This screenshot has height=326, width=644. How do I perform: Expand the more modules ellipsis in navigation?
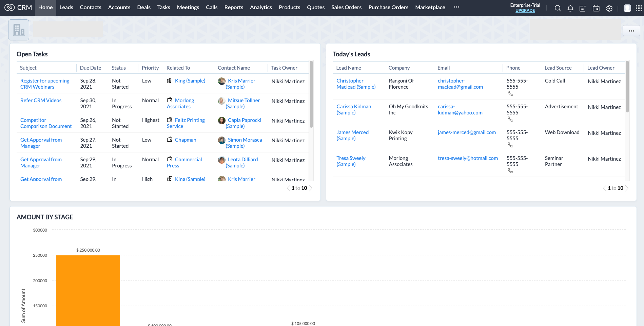(x=456, y=7)
